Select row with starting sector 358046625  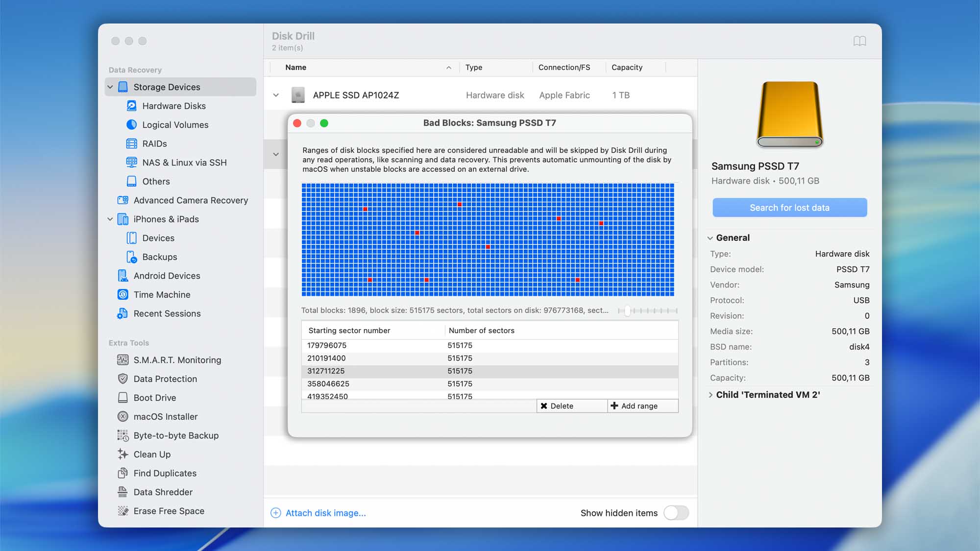(490, 383)
